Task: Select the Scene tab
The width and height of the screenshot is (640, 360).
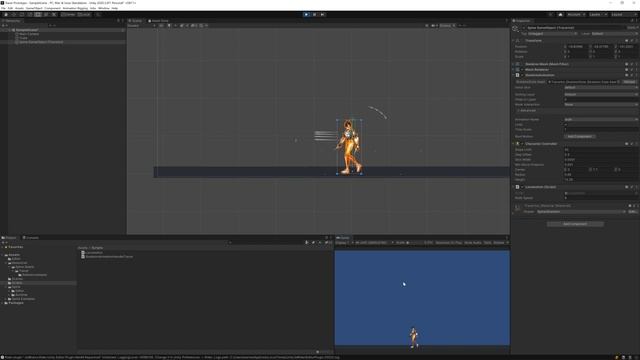Action: [x=136, y=20]
